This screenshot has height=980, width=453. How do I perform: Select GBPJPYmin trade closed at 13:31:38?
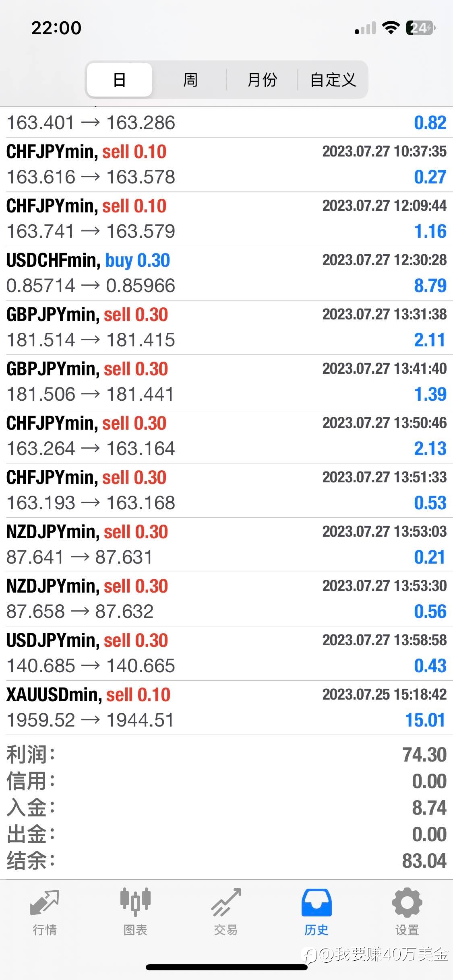point(226,327)
